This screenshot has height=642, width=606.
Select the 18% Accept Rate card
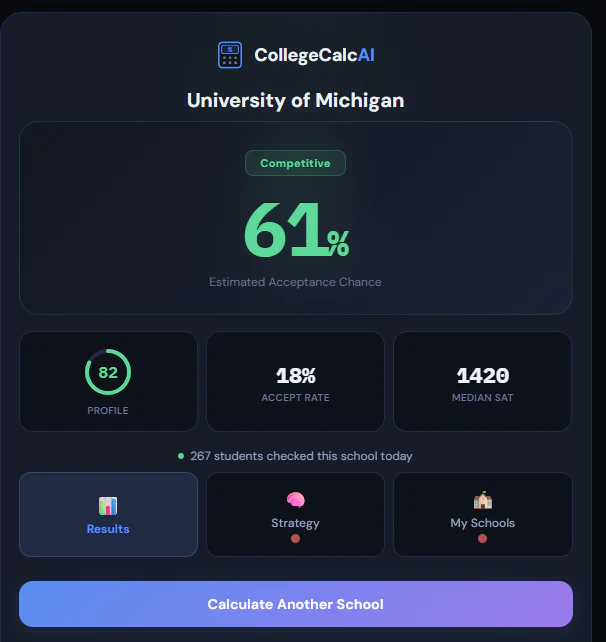(x=295, y=381)
